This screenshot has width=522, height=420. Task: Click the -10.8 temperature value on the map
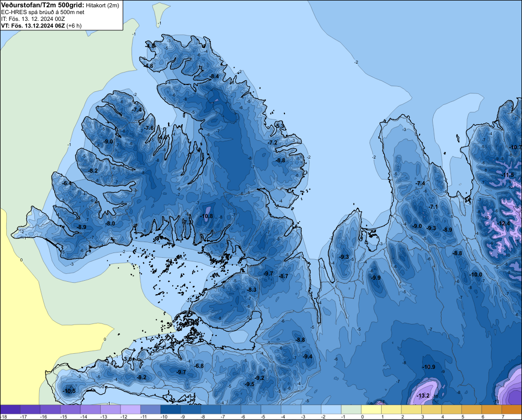point(206,216)
